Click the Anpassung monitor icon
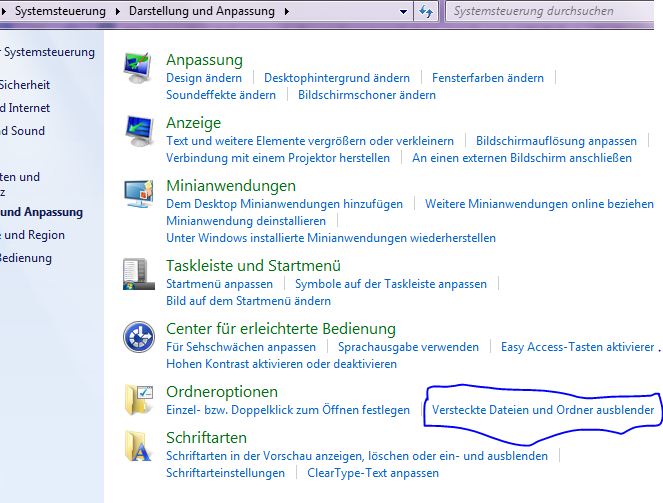This screenshot has width=663, height=503. click(x=138, y=68)
